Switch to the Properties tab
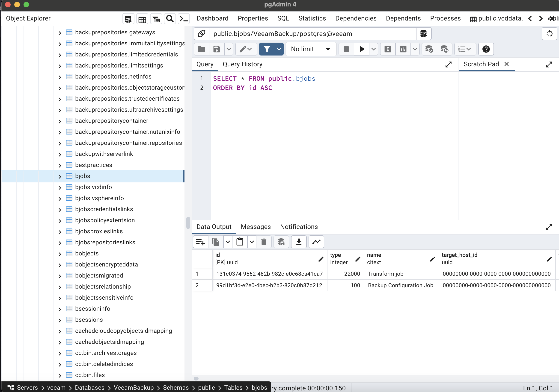This screenshot has height=392, width=559. pos(253,18)
